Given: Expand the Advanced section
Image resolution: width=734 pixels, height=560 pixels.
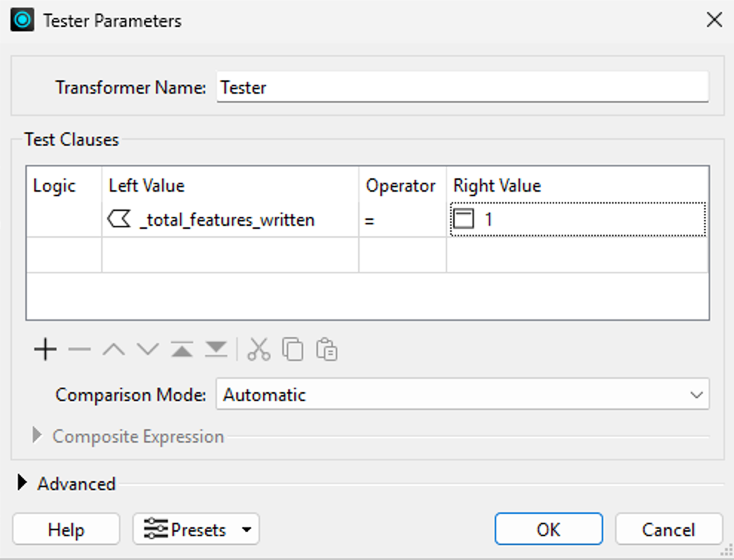Looking at the screenshot, I should [x=22, y=483].
